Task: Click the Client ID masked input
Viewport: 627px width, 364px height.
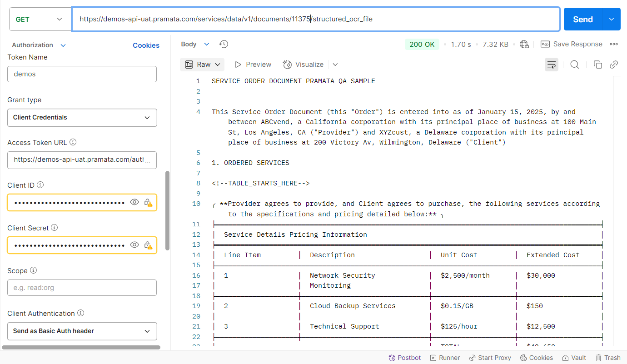Action: click(70, 203)
